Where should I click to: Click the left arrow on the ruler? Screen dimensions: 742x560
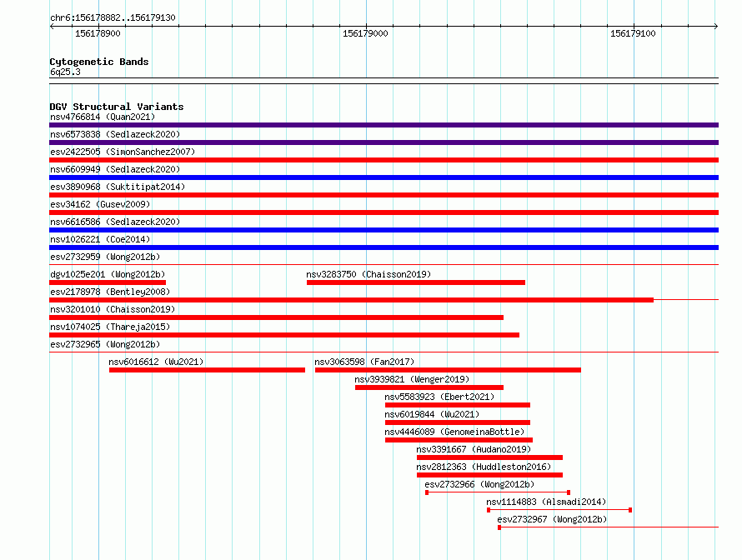tap(52, 27)
